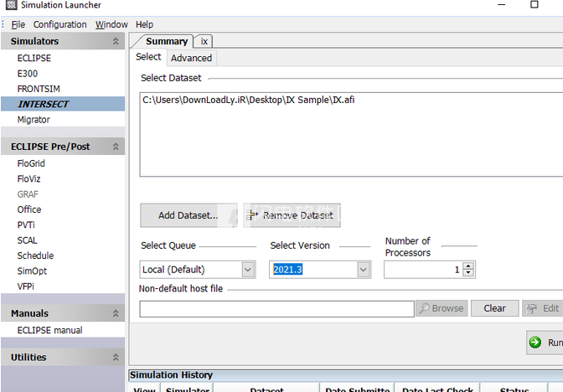Collapse the Simulators section
Screen dimensions: 563x392
pyautogui.click(x=115, y=41)
